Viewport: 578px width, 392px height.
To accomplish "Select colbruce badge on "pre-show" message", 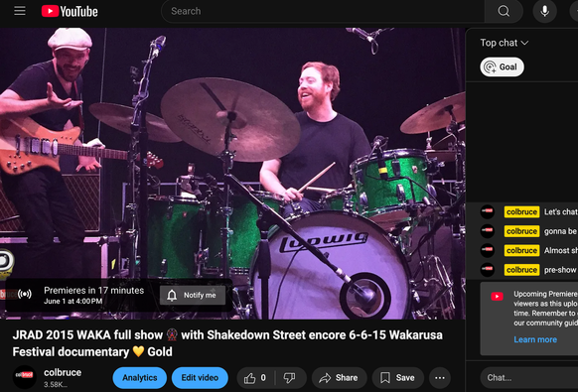I will click(x=521, y=270).
